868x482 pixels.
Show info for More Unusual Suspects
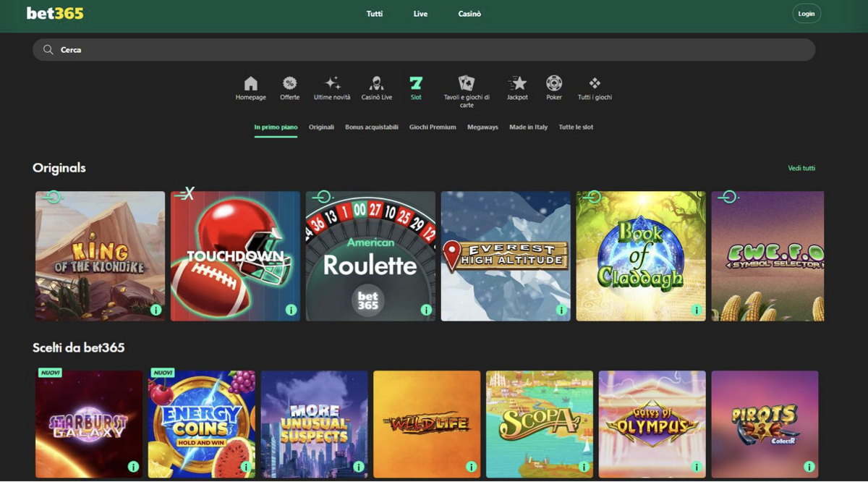[359, 467]
